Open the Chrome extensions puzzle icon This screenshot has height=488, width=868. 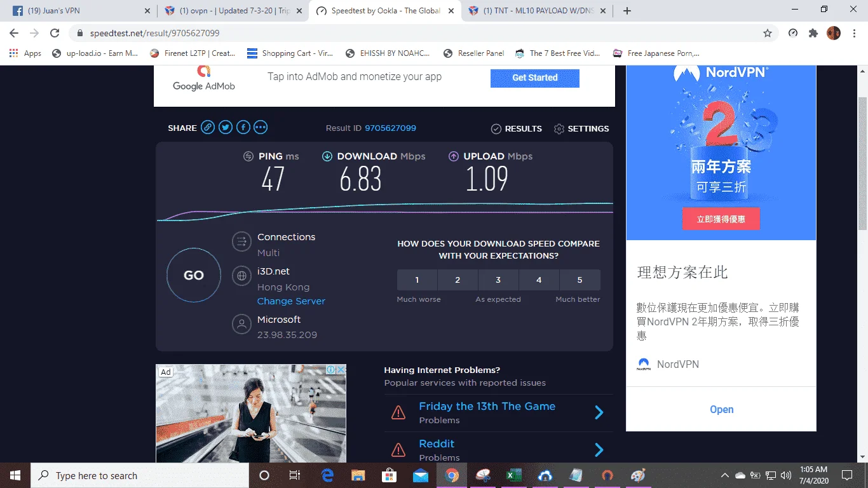[x=813, y=33]
